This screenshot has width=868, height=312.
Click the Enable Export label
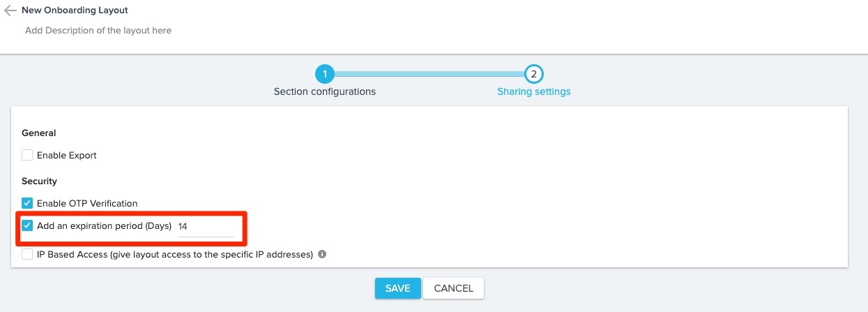tap(67, 155)
